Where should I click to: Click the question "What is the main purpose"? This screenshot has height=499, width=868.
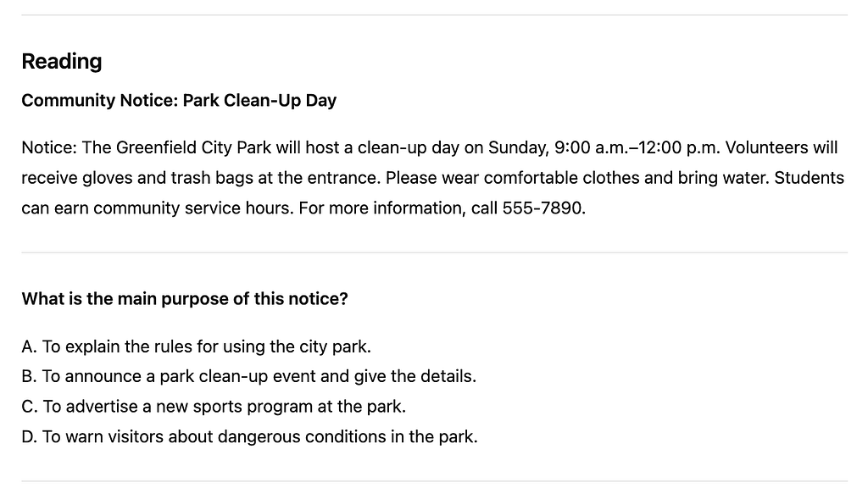(x=184, y=299)
